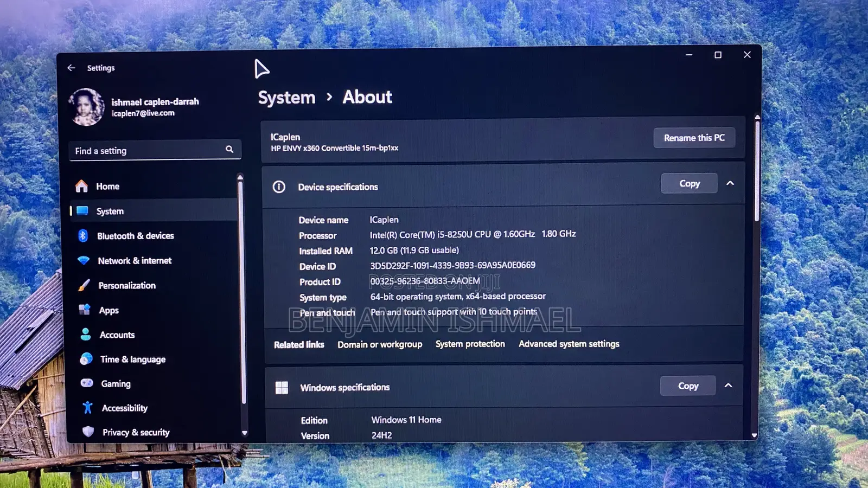Click the search magnifier icon
The height and width of the screenshot is (488, 868).
point(229,149)
